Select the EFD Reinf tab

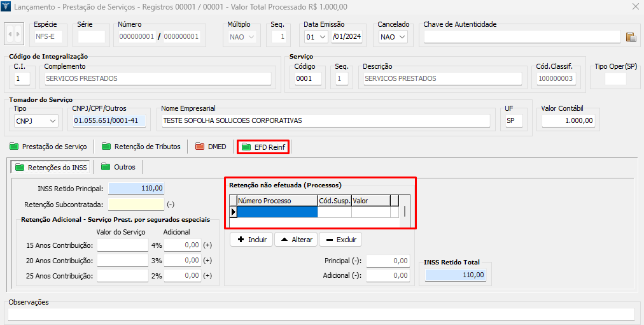[x=263, y=147]
